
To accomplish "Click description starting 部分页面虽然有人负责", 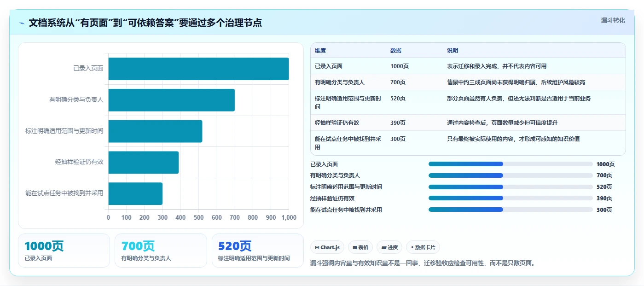I will point(519,99).
